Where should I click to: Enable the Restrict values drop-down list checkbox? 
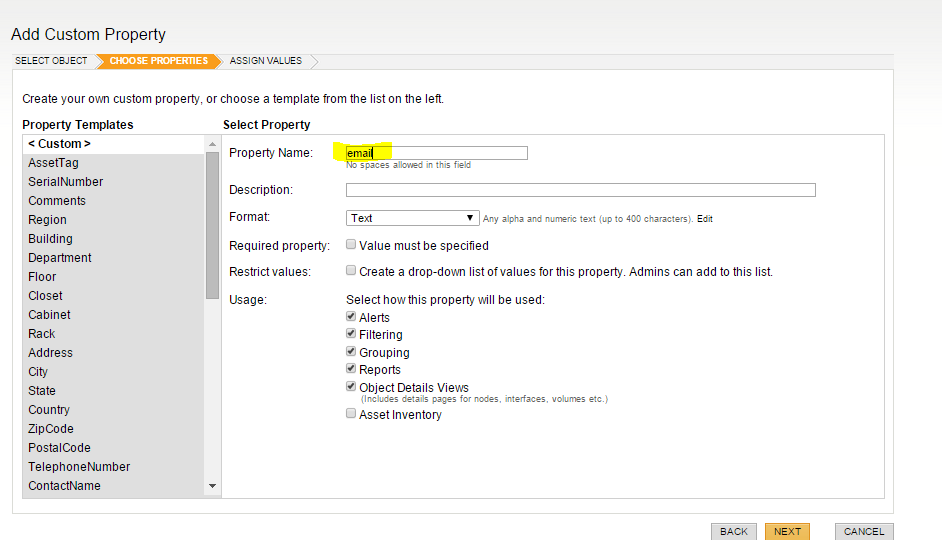coord(351,270)
